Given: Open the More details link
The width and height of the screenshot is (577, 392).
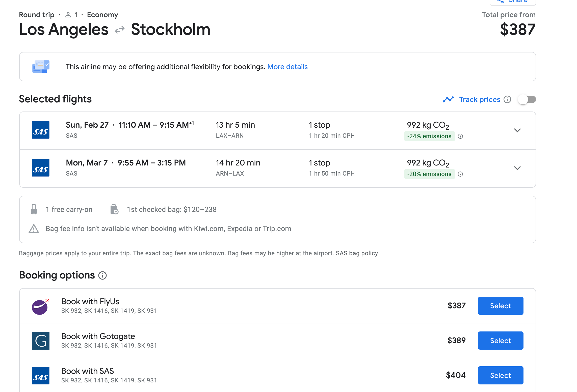Looking at the screenshot, I should point(287,66).
